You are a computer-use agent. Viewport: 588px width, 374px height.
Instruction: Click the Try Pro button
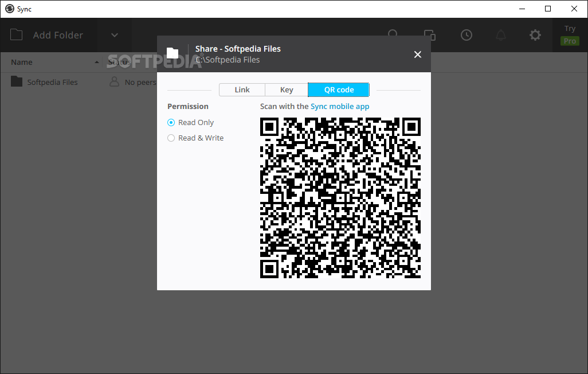(570, 35)
